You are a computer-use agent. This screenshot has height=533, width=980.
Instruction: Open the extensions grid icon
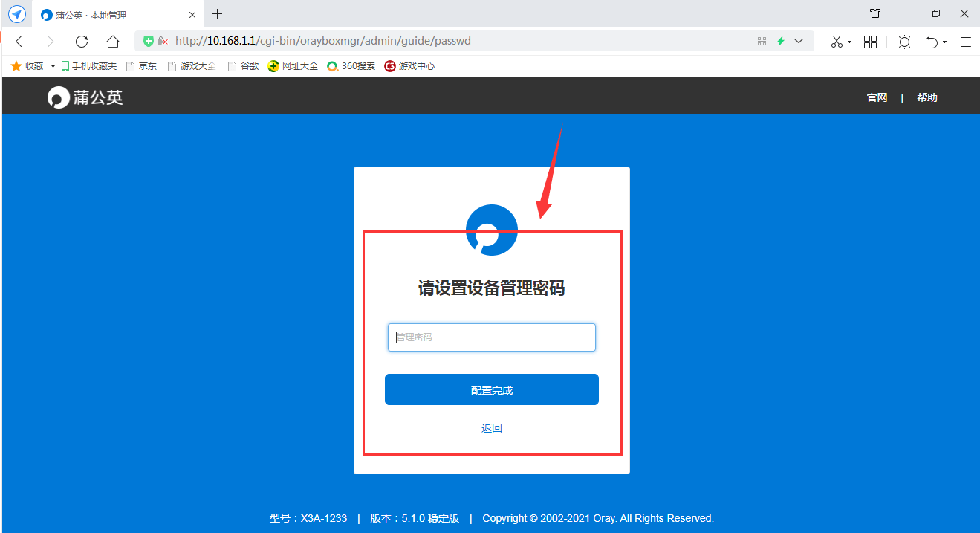tap(870, 42)
